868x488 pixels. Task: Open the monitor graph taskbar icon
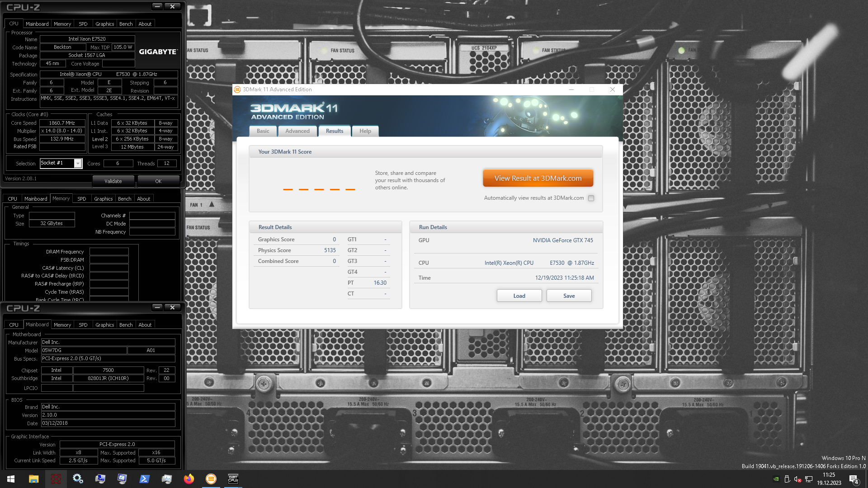166,479
